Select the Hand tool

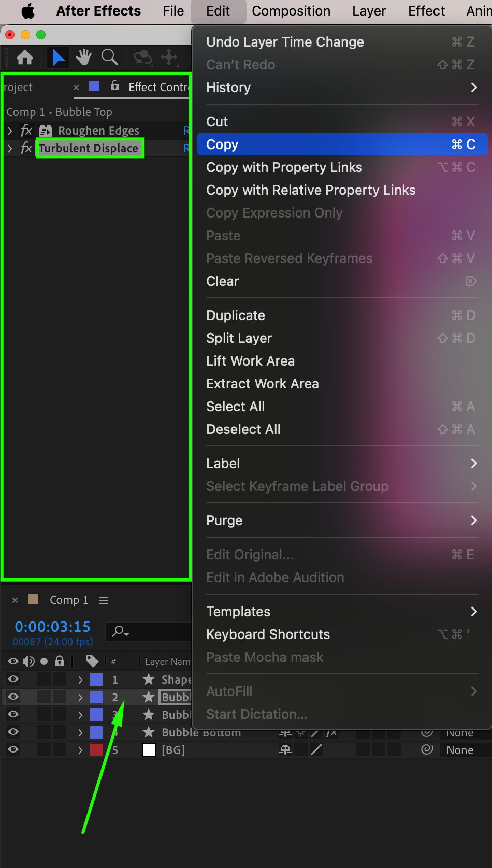83,57
